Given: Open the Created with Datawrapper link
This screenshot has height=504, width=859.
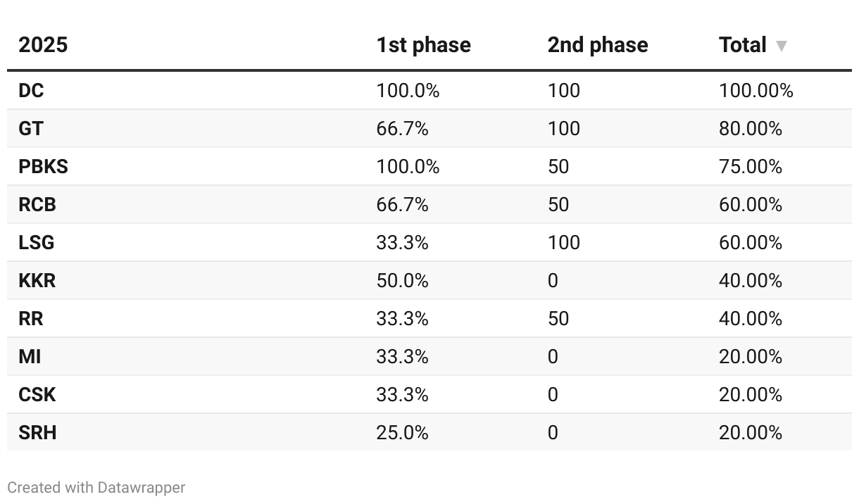Looking at the screenshot, I should tap(96, 487).
